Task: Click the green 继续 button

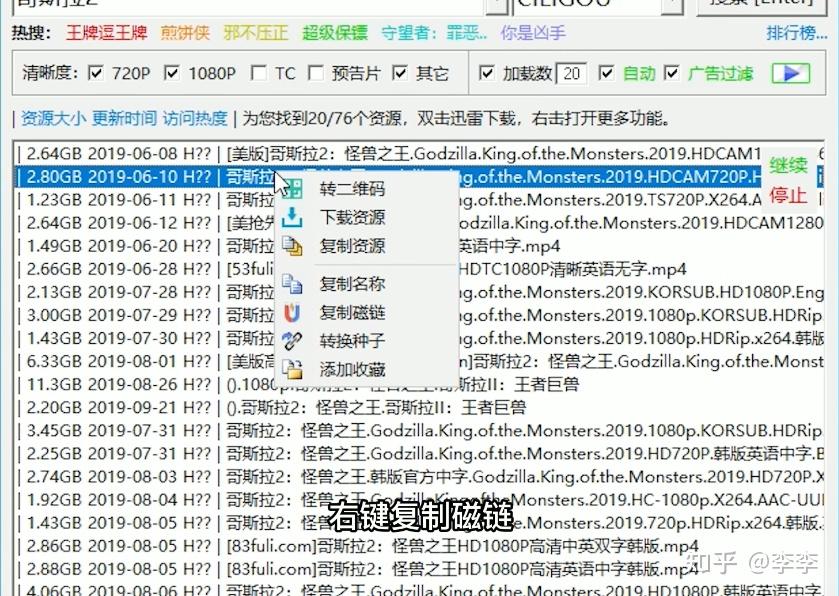Action: pyautogui.click(x=788, y=166)
